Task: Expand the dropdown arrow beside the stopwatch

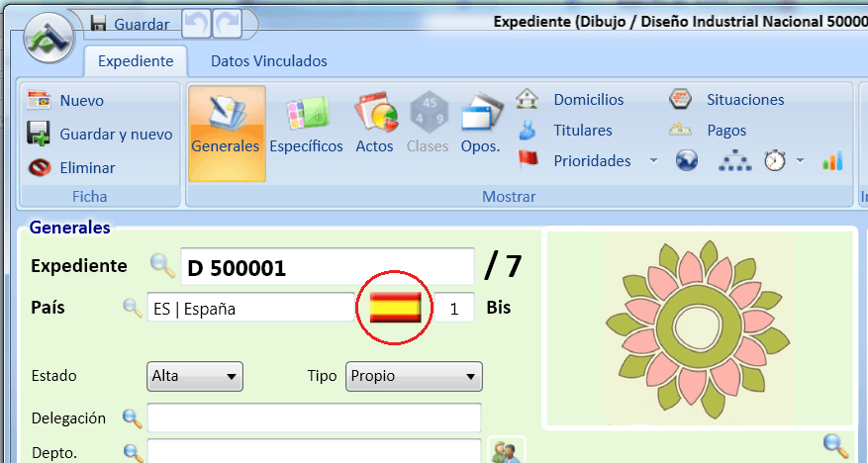Action: [x=800, y=161]
